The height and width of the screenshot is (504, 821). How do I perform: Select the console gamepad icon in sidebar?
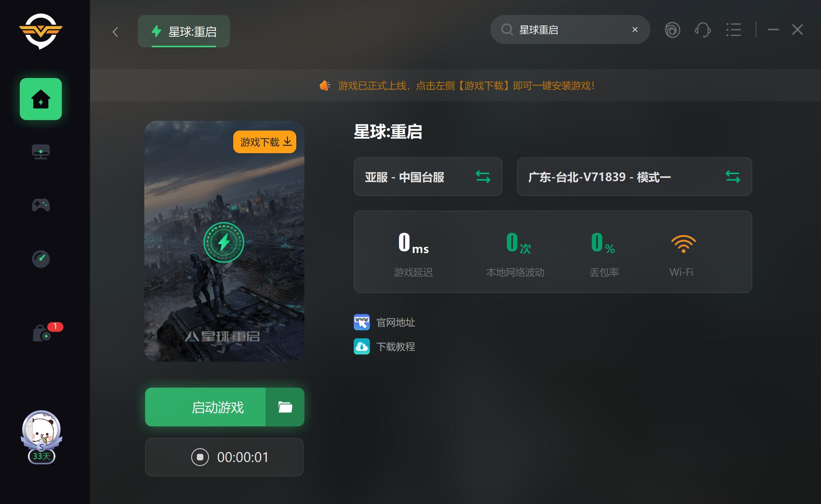pos(40,205)
